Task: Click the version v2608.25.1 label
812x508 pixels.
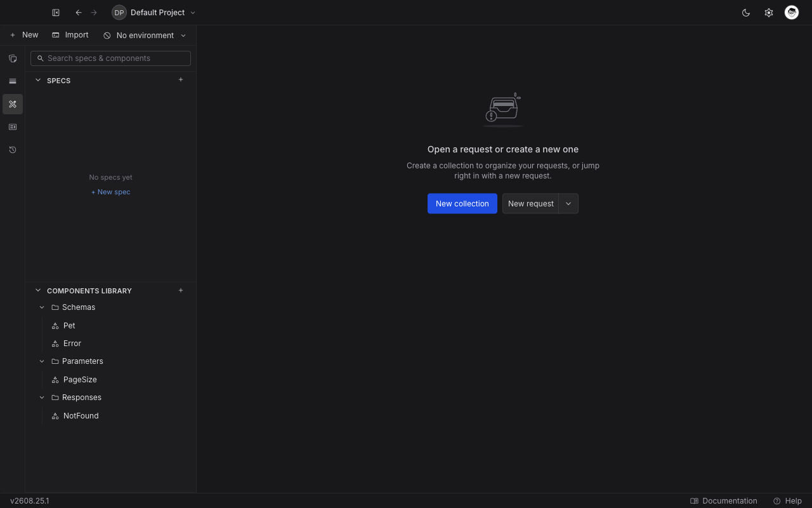Action: click(x=30, y=501)
